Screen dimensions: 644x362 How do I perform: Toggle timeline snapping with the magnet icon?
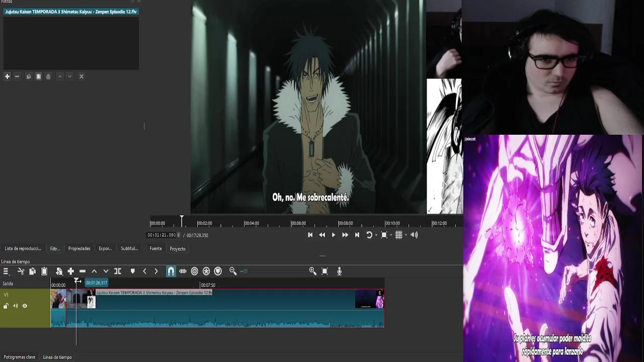click(x=171, y=271)
